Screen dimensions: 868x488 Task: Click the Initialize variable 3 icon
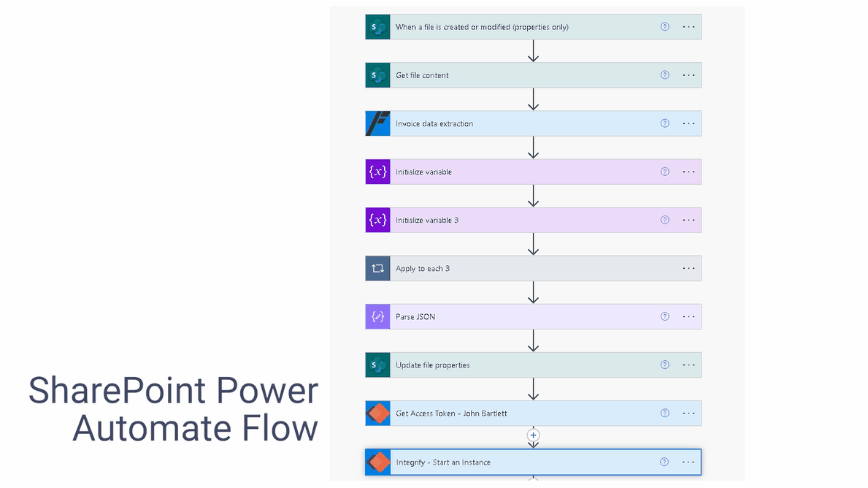pos(377,220)
